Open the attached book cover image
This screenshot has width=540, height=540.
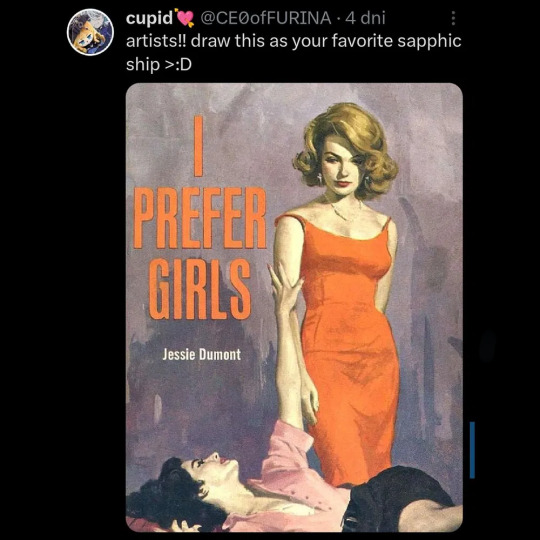point(294,307)
